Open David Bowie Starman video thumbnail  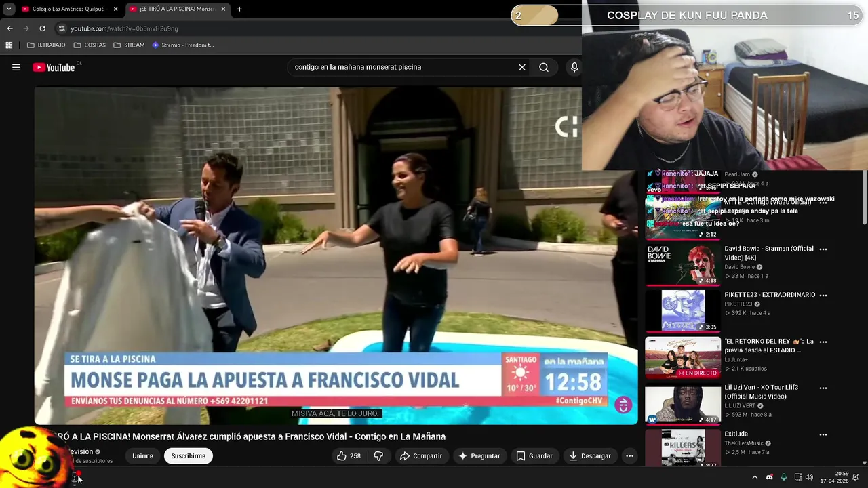(x=683, y=264)
